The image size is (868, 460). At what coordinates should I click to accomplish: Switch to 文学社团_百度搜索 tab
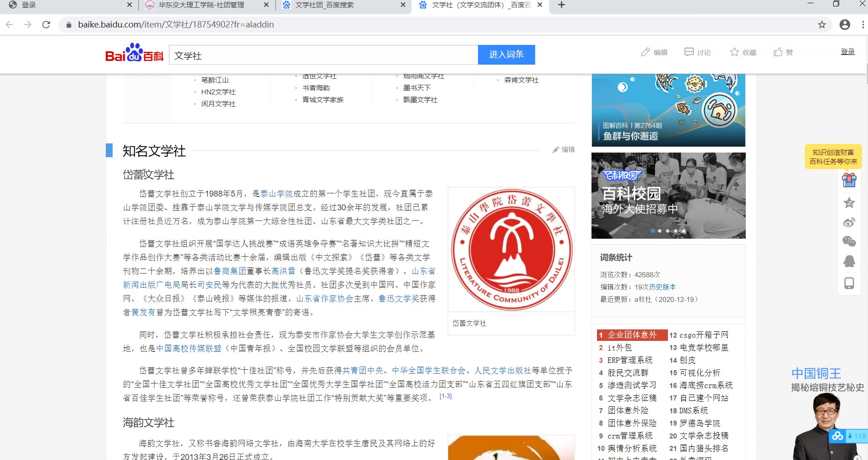[324, 5]
